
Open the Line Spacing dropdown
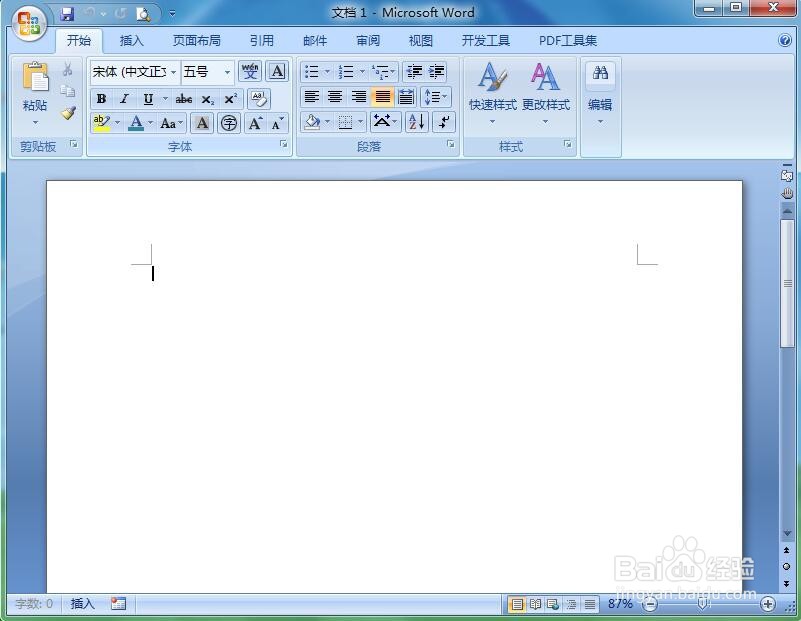436,97
